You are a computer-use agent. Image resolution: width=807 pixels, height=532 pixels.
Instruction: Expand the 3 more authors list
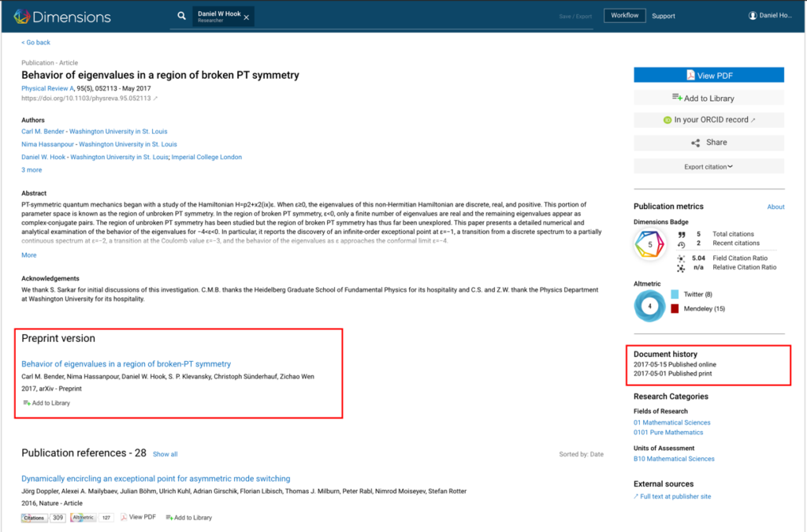coord(32,169)
